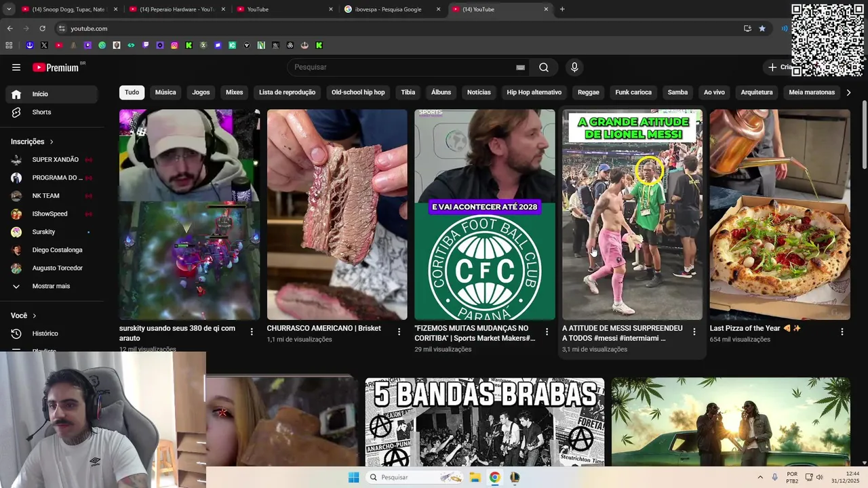Reload the current page
Viewport: 868px width, 488px height.
42,28
